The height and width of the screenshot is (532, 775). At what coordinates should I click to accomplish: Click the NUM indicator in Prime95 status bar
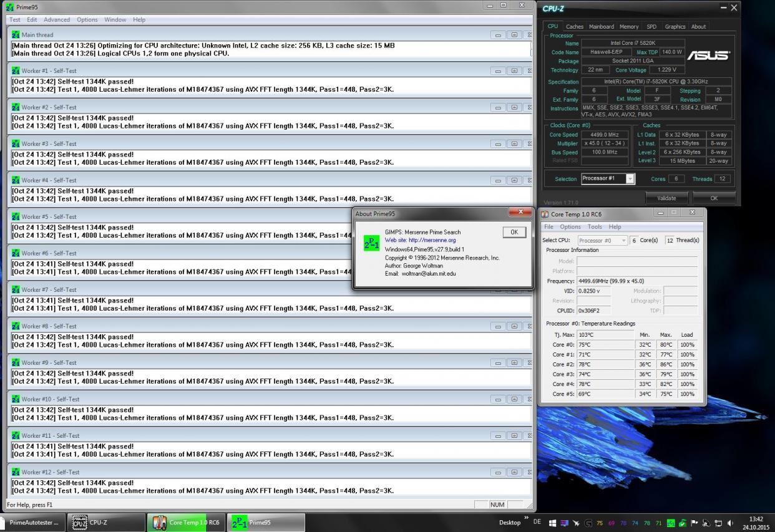pyautogui.click(x=497, y=505)
